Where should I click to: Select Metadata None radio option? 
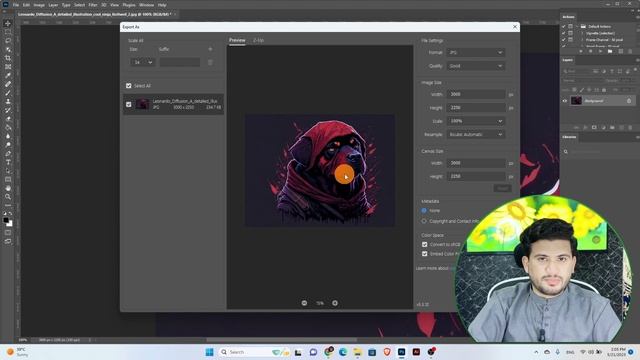tap(424, 211)
